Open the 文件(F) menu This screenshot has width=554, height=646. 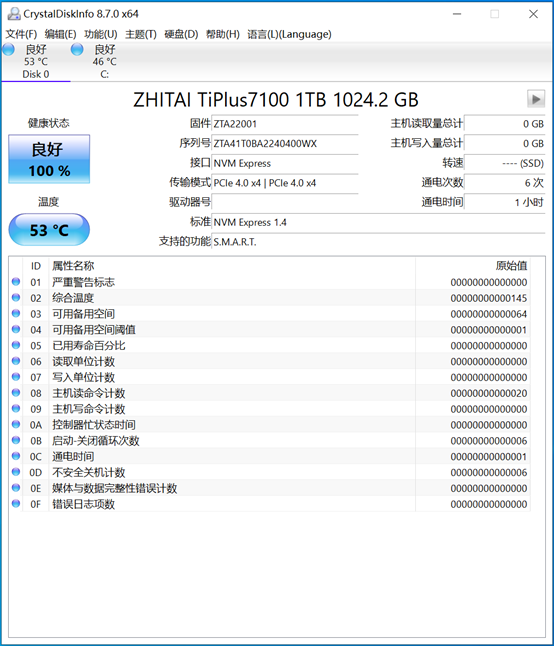click(x=21, y=34)
